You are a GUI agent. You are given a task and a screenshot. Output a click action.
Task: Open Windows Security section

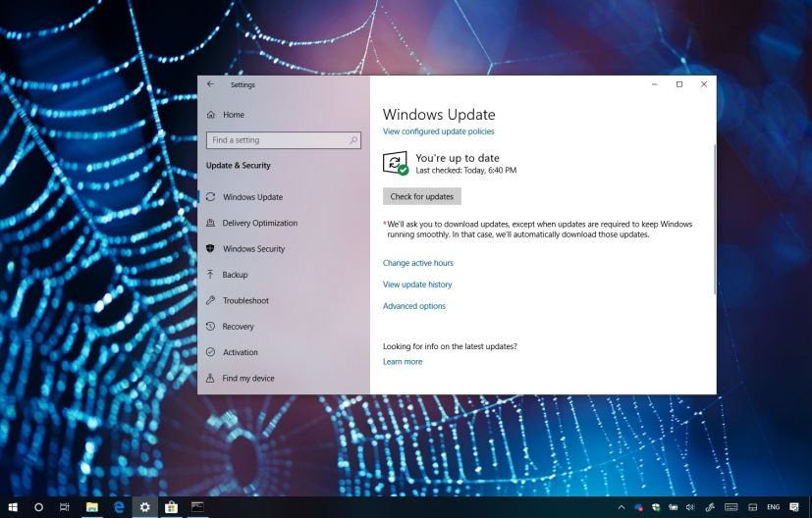pyautogui.click(x=253, y=249)
